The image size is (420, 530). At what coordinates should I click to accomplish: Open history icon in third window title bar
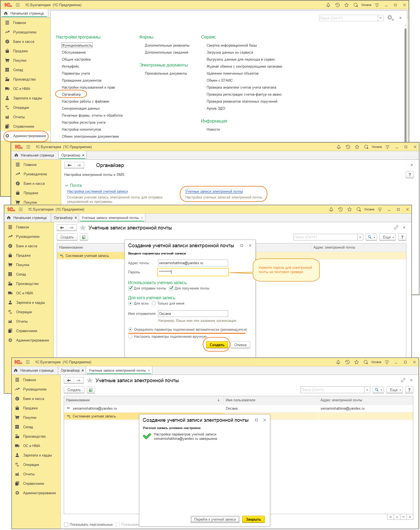click(x=340, y=209)
